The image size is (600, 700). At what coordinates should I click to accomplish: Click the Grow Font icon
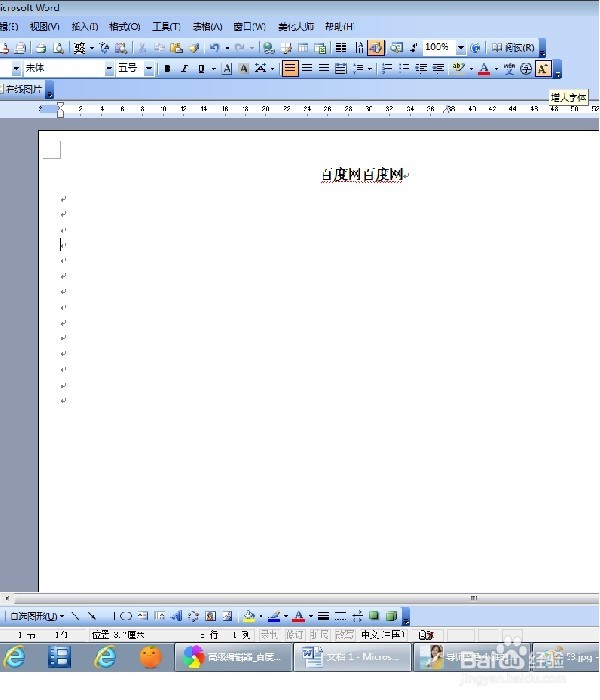pos(543,69)
